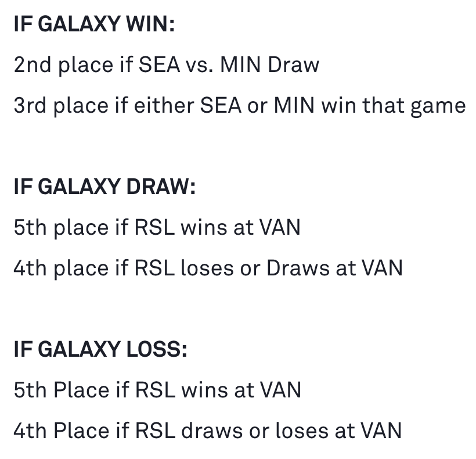Viewport: 476px width, 459px height.
Task: Click the word "LOSS:" in the last heading
Action: click(x=157, y=349)
